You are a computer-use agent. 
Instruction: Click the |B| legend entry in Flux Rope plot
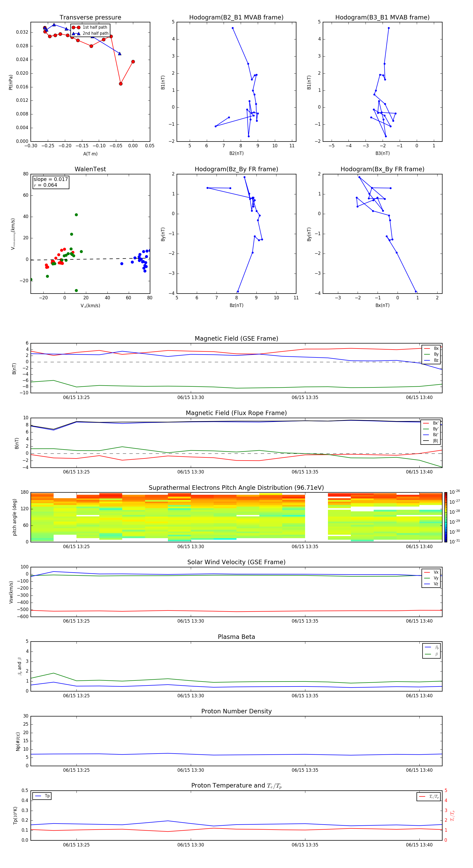point(431,441)
